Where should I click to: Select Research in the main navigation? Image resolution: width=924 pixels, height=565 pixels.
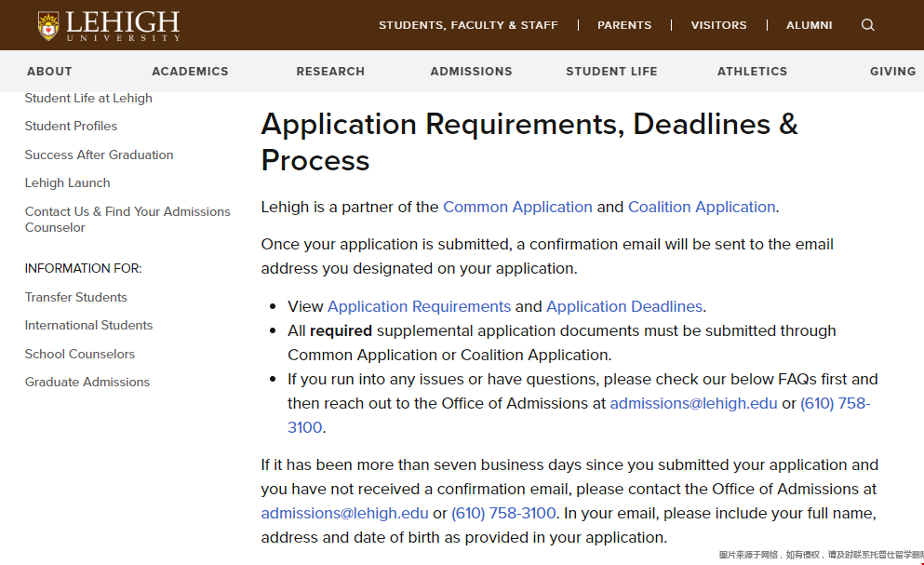click(x=330, y=72)
